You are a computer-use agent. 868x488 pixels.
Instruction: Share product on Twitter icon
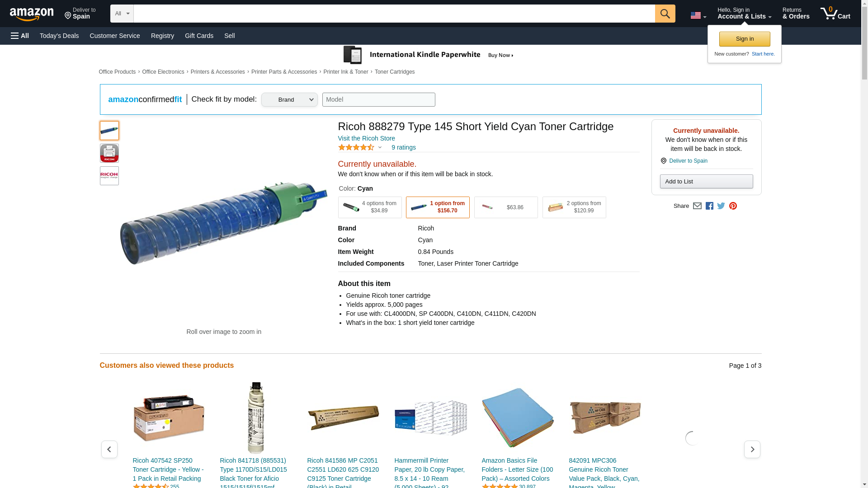(721, 206)
